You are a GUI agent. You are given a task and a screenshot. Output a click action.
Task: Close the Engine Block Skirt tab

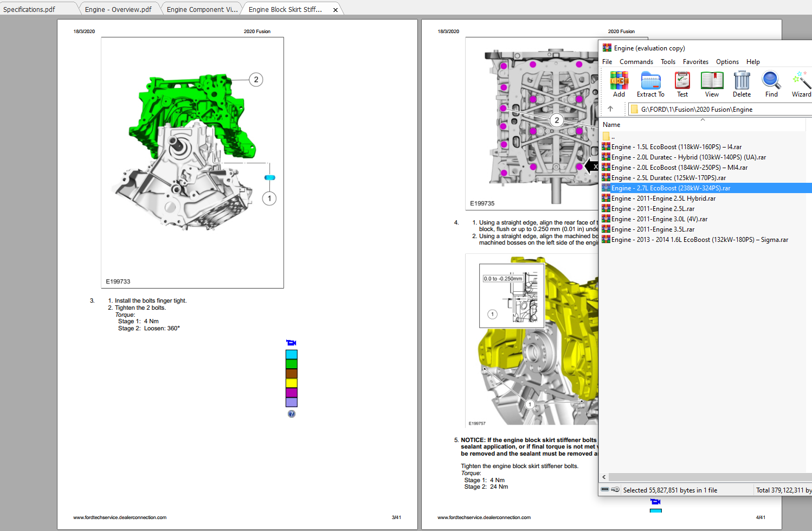[x=335, y=9]
